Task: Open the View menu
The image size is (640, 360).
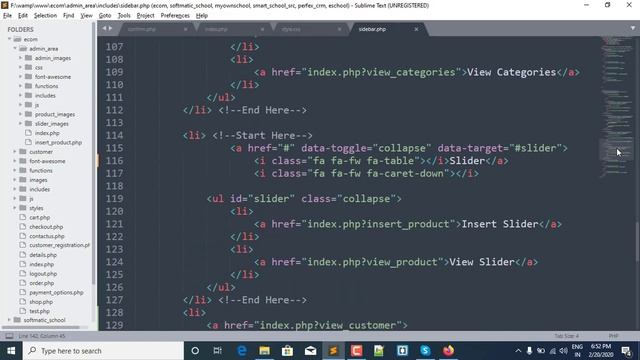Action: (86, 16)
